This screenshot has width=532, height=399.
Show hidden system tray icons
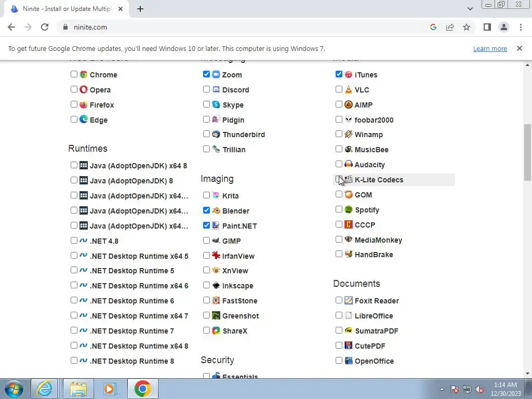(442, 389)
